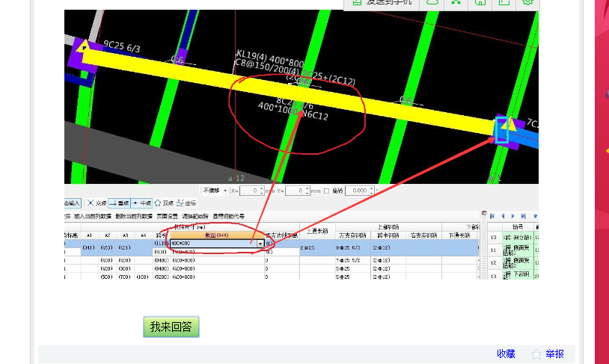Viewport: 609px width, 364px height.
Task: Click the cloud icon in image toolbar
Action: [432, 2]
